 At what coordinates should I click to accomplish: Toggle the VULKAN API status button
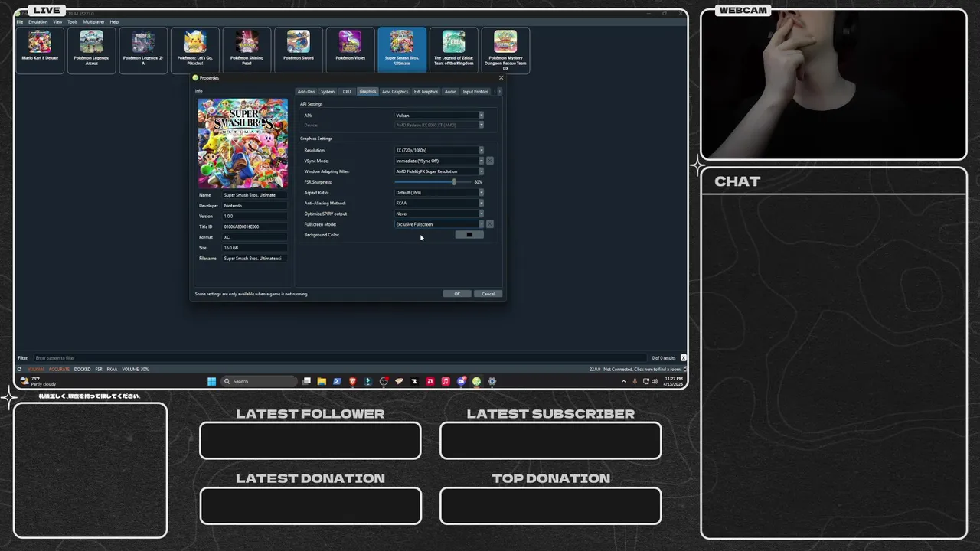pyautogui.click(x=36, y=369)
